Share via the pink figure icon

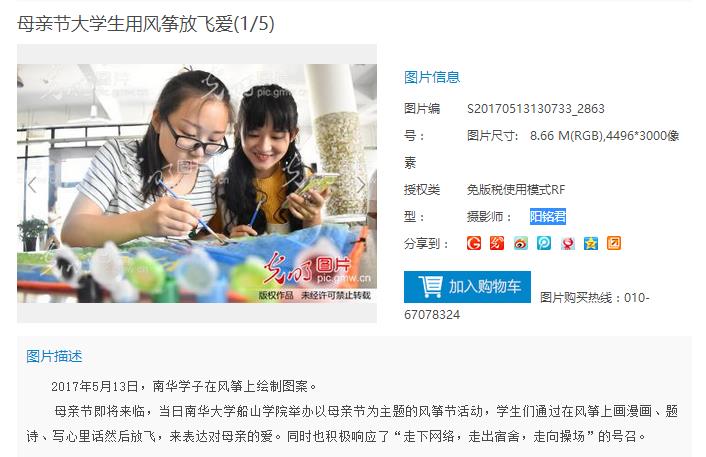click(567, 243)
